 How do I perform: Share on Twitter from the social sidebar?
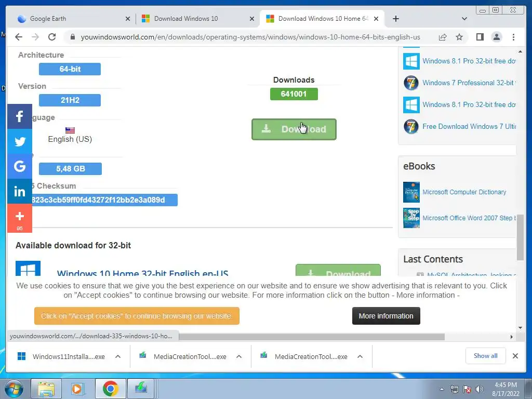pos(20,141)
